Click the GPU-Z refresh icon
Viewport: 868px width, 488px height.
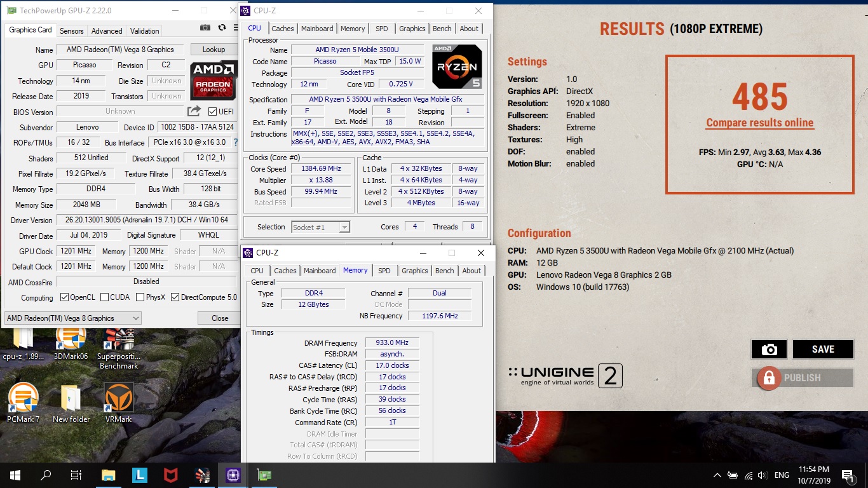tap(222, 28)
